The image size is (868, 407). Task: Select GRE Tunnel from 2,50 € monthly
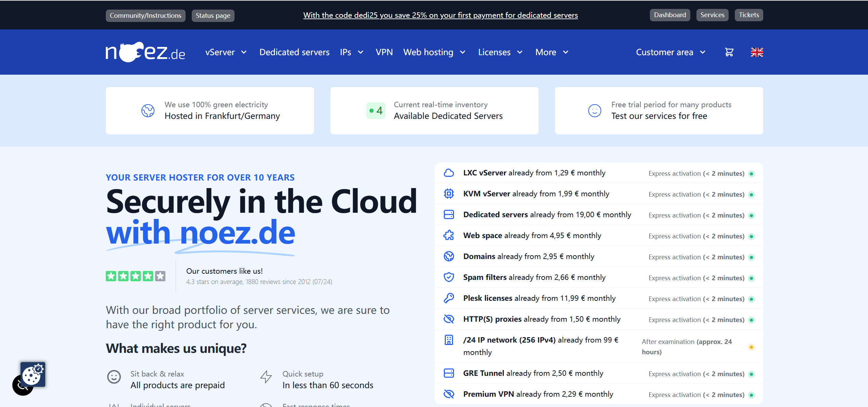coord(599,373)
